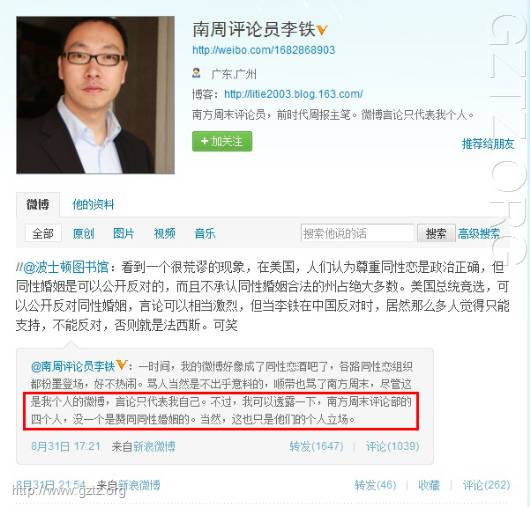Open the @波士顿图书馆 mention link

[66, 267]
